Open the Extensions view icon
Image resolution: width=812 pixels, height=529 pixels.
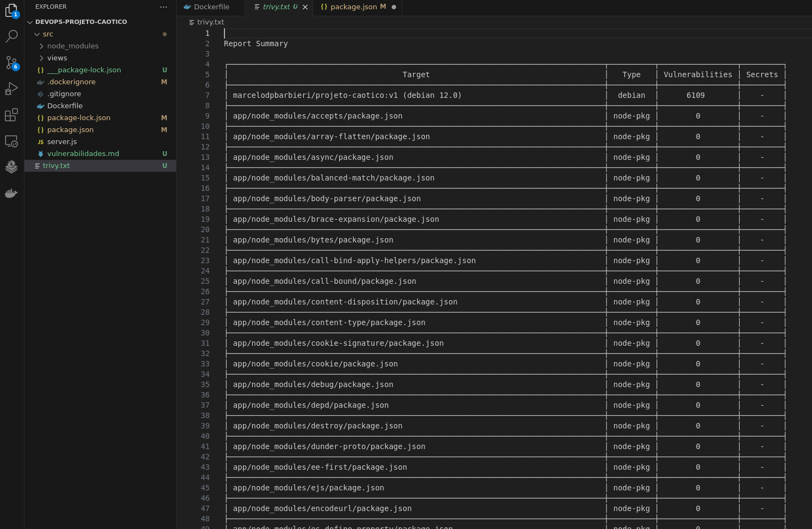tap(11, 115)
